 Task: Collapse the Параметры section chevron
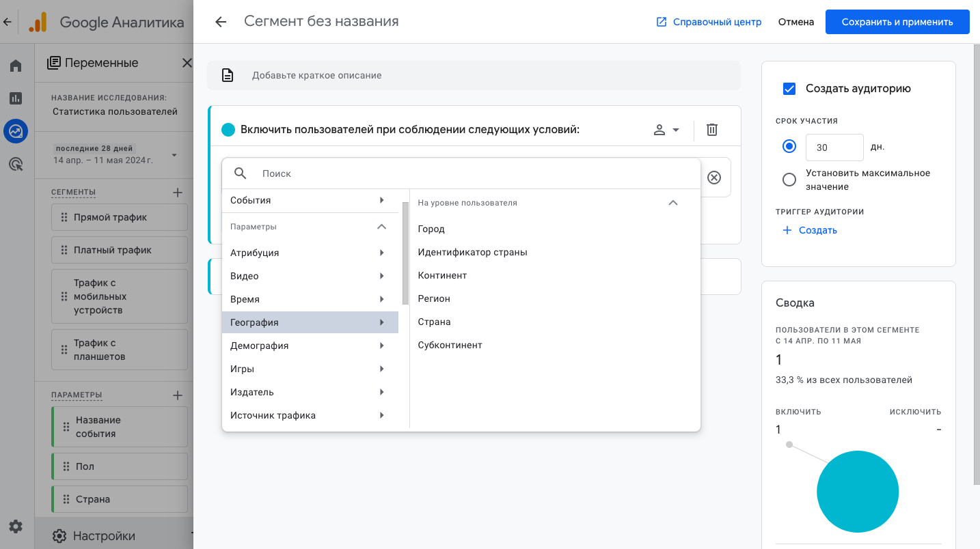pos(382,227)
